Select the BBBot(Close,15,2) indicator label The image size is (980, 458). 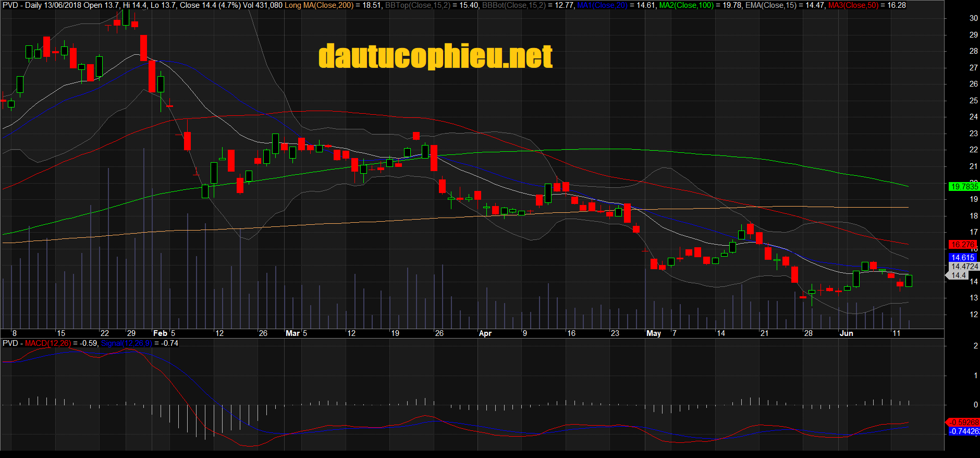pyautogui.click(x=513, y=5)
